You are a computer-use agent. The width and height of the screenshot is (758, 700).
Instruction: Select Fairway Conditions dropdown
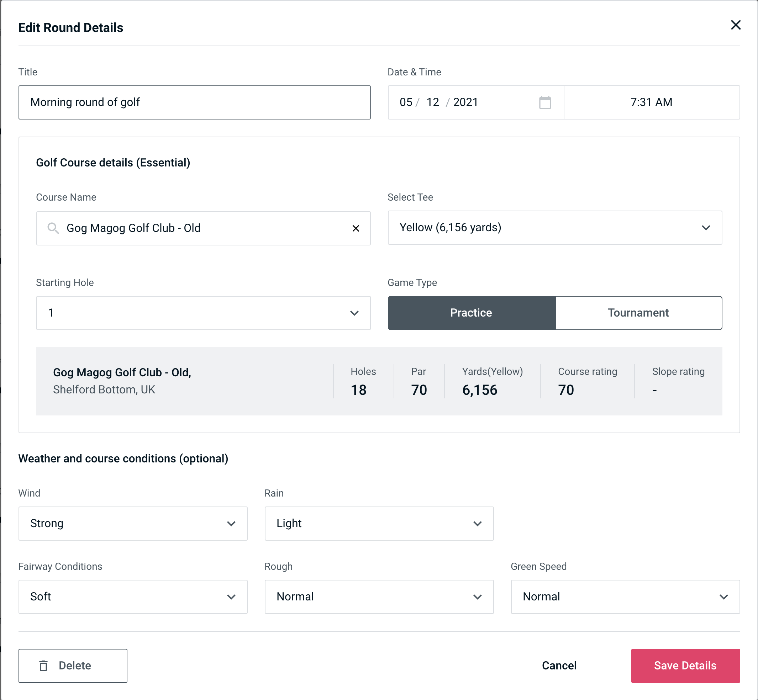[133, 596]
